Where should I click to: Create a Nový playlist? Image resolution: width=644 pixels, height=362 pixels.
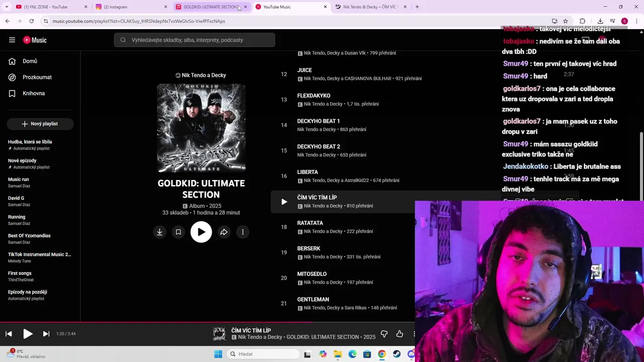tap(40, 124)
